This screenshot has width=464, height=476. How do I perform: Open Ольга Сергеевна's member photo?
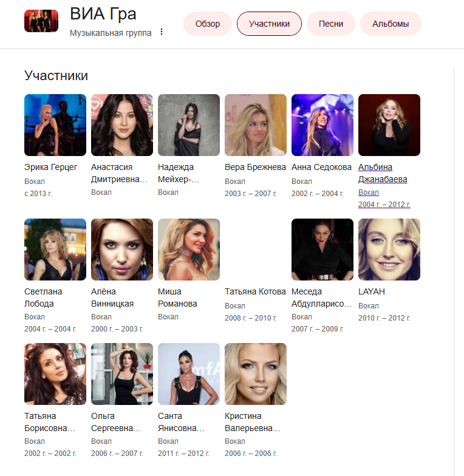click(x=122, y=374)
